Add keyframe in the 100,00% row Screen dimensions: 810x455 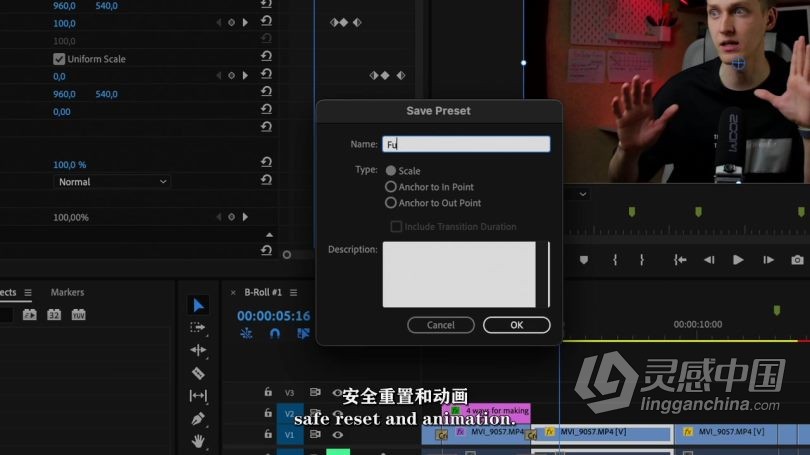(x=231, y=217)
